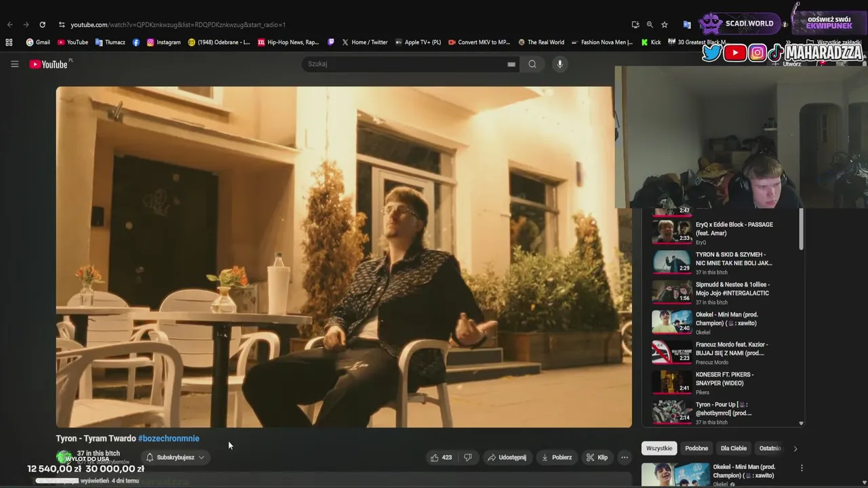This screenshot has width=868, height=488.
Task: Open the Subskrybujesz subscription dropdown
Action: pyautogui.click(x=175, y=457)
